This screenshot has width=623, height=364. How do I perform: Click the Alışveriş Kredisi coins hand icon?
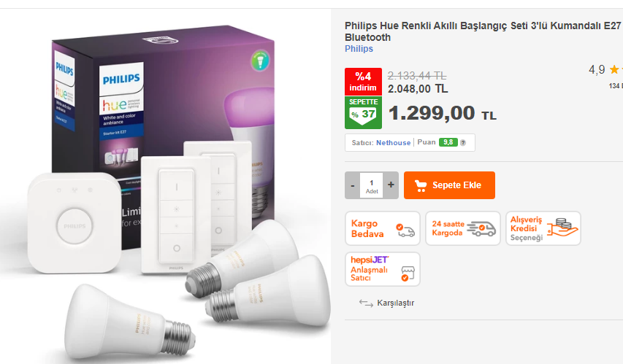[562, 228]
